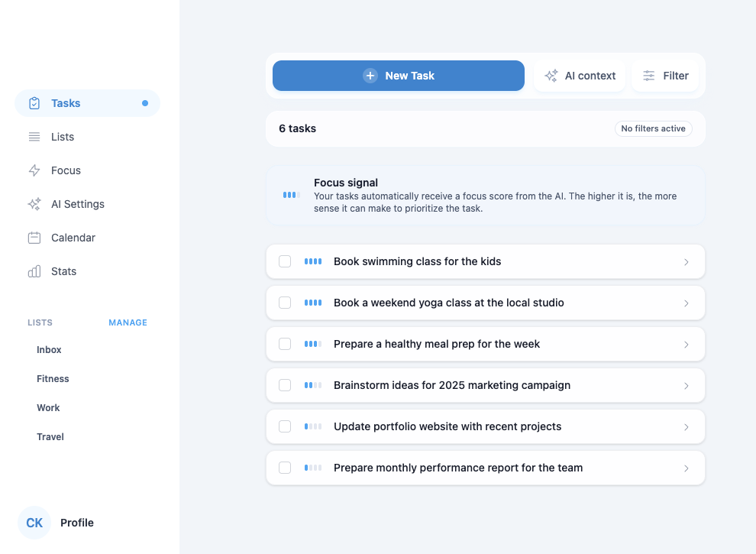This screenshot has height=554, width=756.
Task: Open the Calendar icon in the sidebar
Action: pos(34,237)
